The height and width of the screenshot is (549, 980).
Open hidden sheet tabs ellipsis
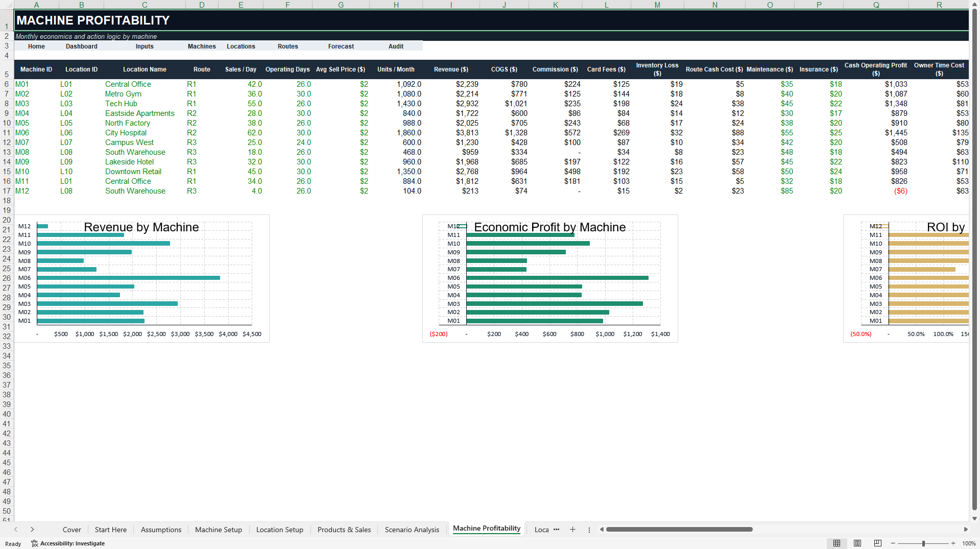pyautogui.click(x=556, y=530)
